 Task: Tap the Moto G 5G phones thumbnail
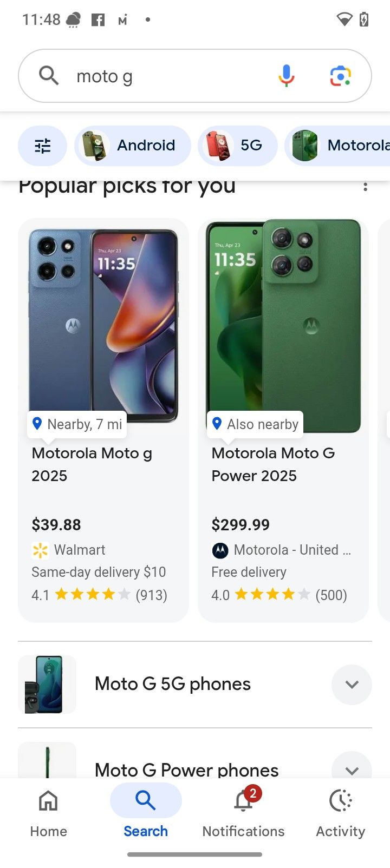(47, 685)
